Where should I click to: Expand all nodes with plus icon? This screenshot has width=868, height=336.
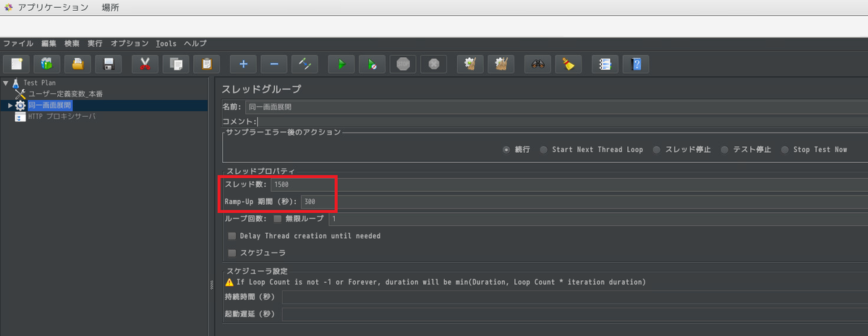244,64
